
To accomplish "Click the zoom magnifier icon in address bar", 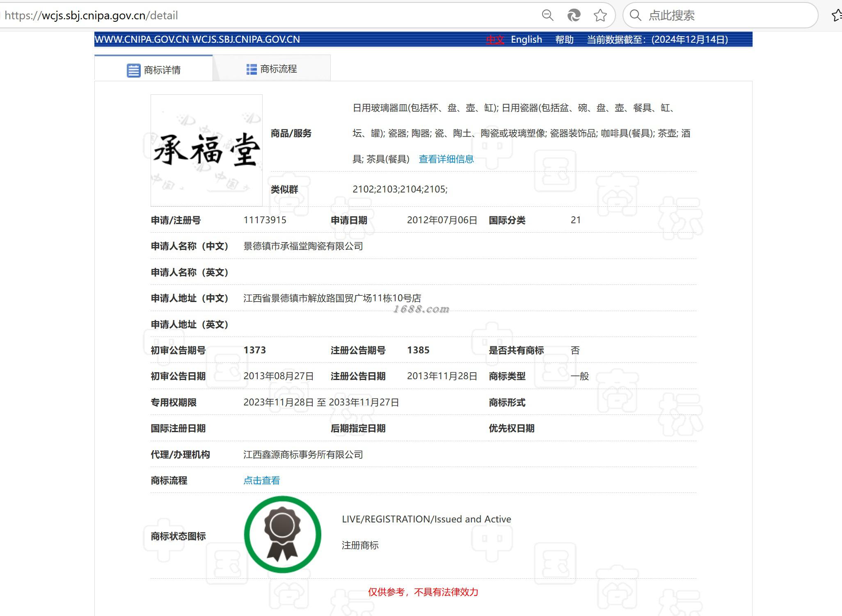I will coord(547,16).
